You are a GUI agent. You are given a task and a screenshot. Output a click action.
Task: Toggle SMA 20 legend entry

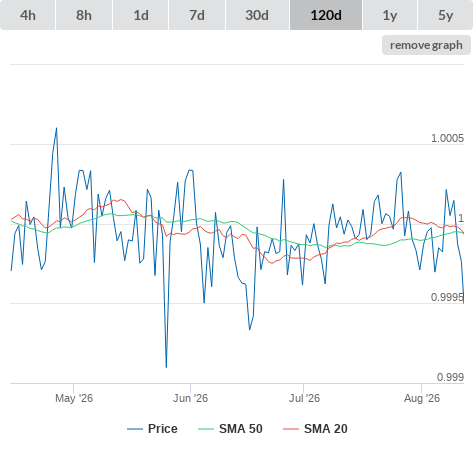tap(315, 429)
